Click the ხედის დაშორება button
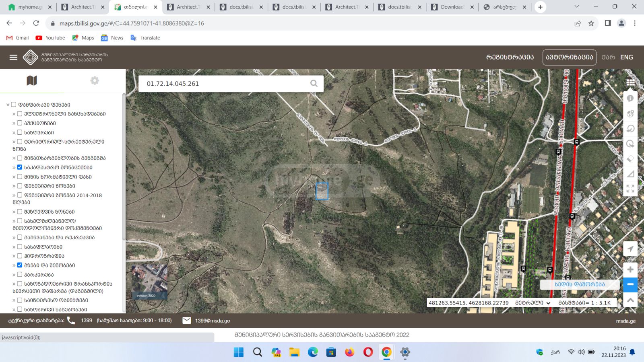Viewport: 644px width, 362px height. (x=580, y=284)
